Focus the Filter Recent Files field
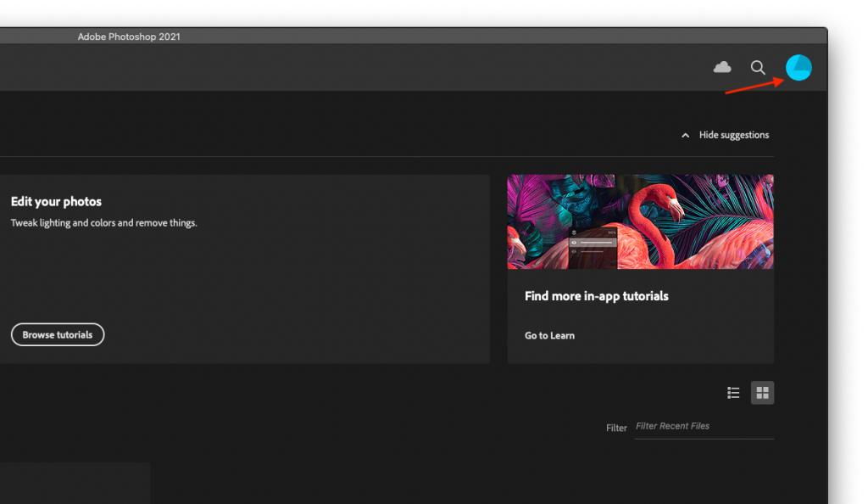Viewport: 868px width, 504px height. [x=704, y=427]
